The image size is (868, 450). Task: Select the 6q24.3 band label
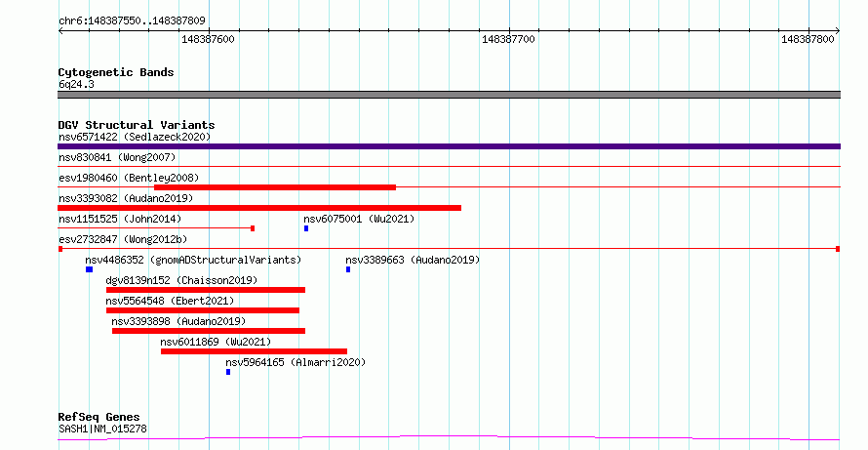pos(76,84)
